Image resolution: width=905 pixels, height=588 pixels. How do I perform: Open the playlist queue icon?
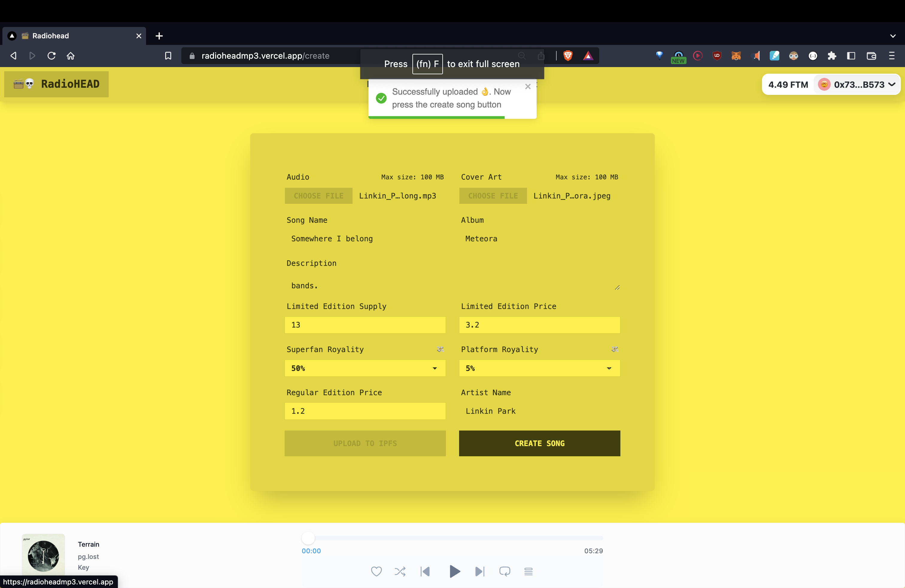tap(528, 571)
